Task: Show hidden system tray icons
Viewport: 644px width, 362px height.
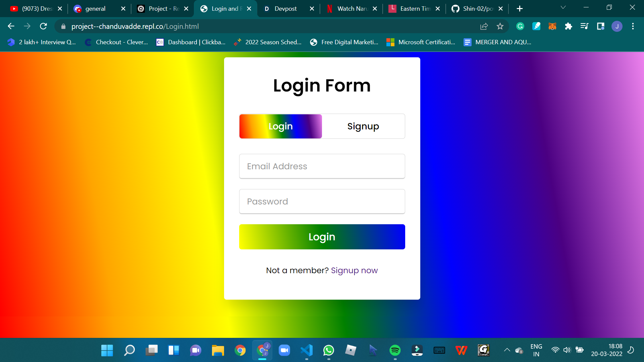Action: click(x=507, y=350)
